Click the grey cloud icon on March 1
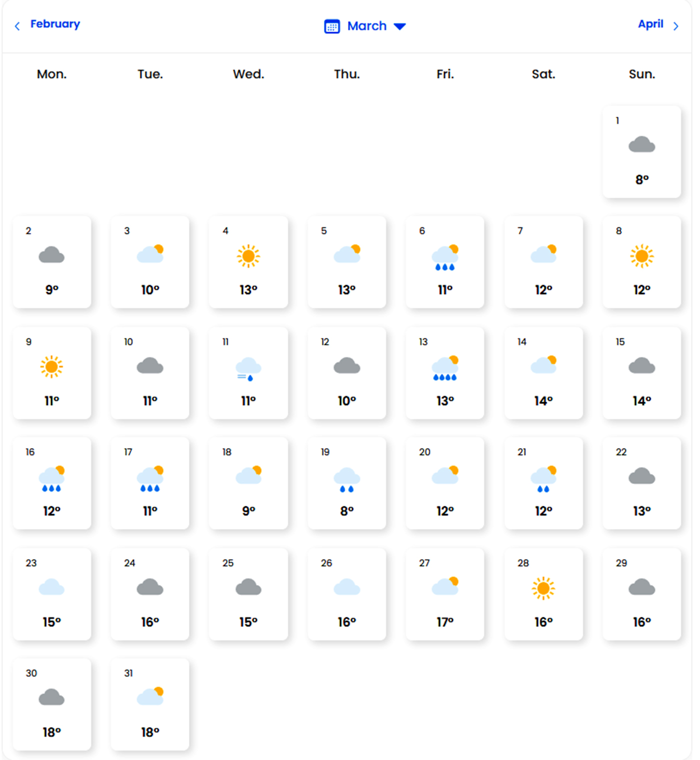 pos(641,145)
